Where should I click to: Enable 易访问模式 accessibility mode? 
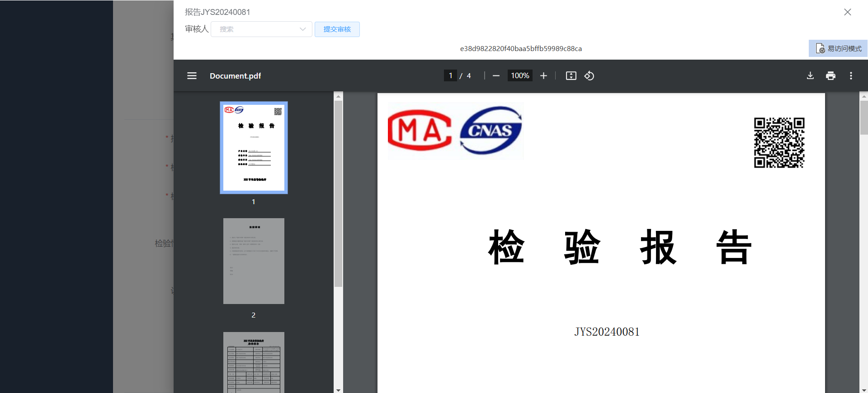(839, 48)
